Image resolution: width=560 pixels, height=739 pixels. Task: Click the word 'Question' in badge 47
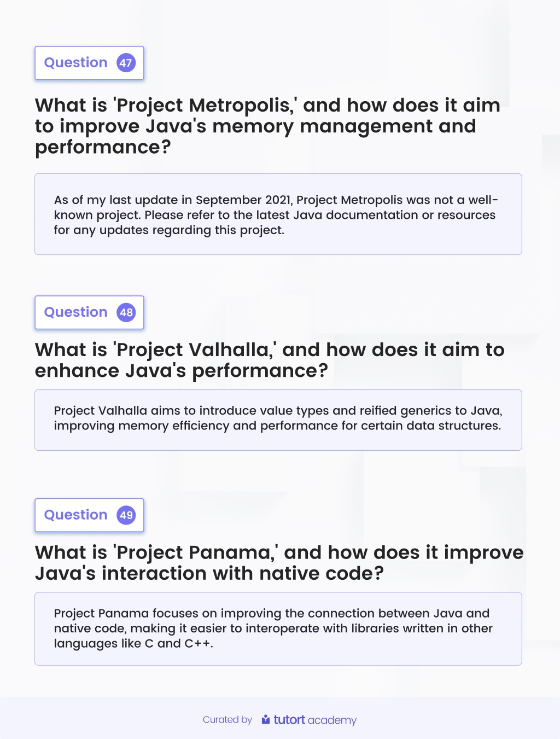tap(75, 63)
